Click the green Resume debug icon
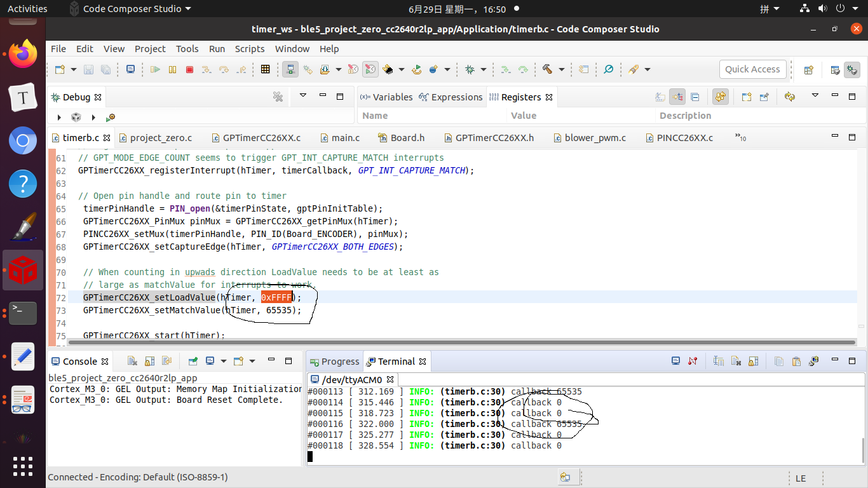This screenshot has height=488, width=868. [155, 70]
